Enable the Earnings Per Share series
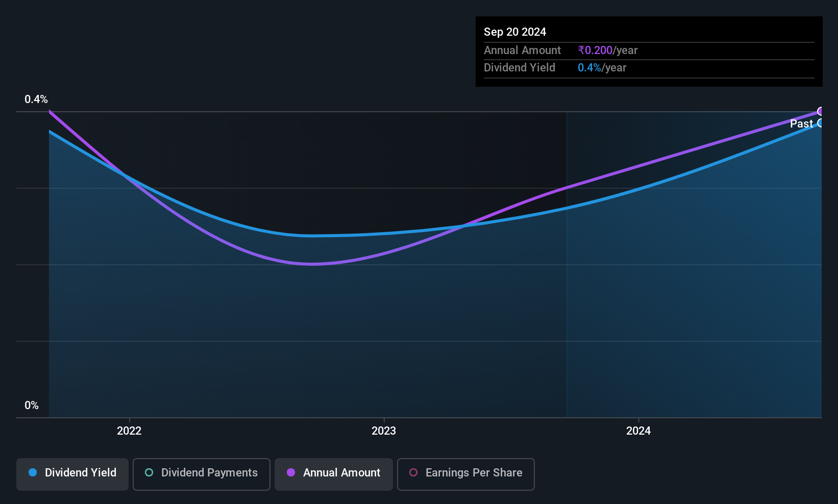The height and width of the screenshot is (504, 838). click(x=466, y=474)
